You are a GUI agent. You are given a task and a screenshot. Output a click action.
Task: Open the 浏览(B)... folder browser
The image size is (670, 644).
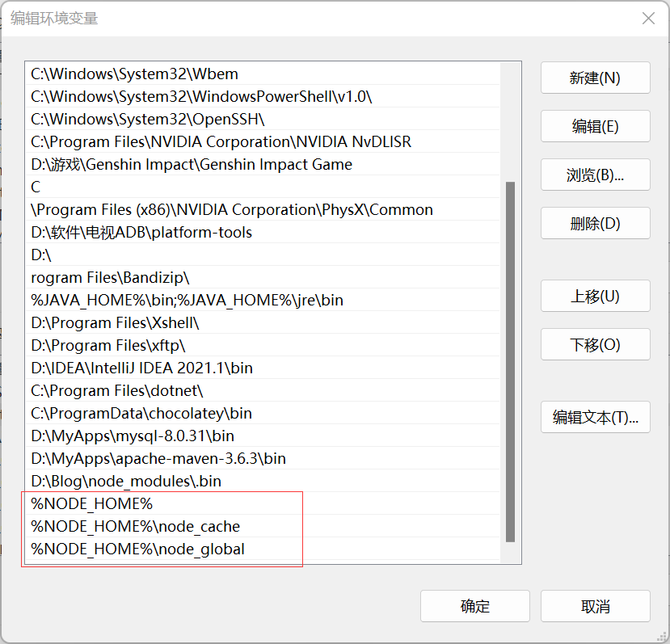tap(595, 175)
